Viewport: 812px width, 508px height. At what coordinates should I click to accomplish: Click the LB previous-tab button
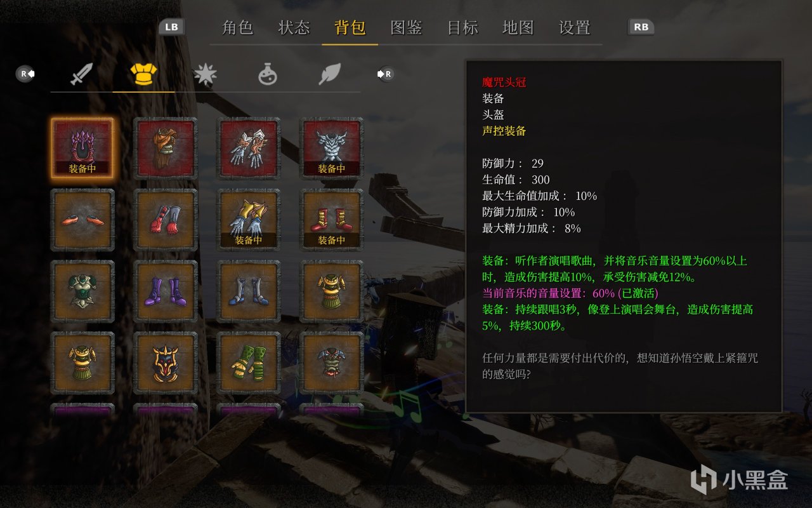(171, 27)
